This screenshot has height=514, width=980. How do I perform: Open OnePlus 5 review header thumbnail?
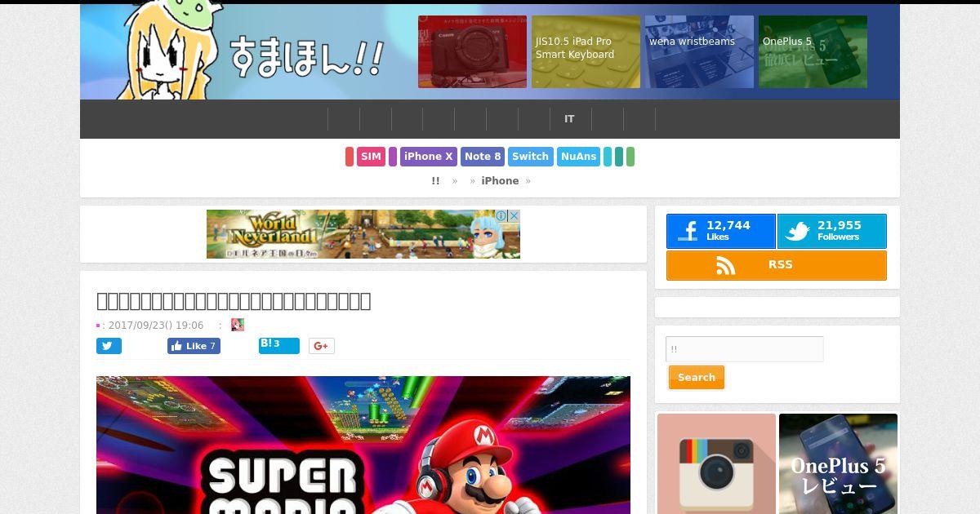point(813,51)
